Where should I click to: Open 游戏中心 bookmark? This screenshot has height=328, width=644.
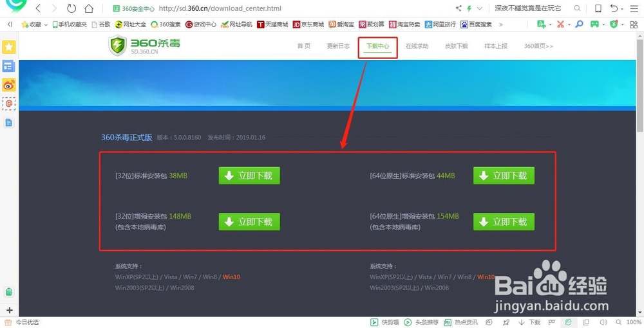(200, 24)
